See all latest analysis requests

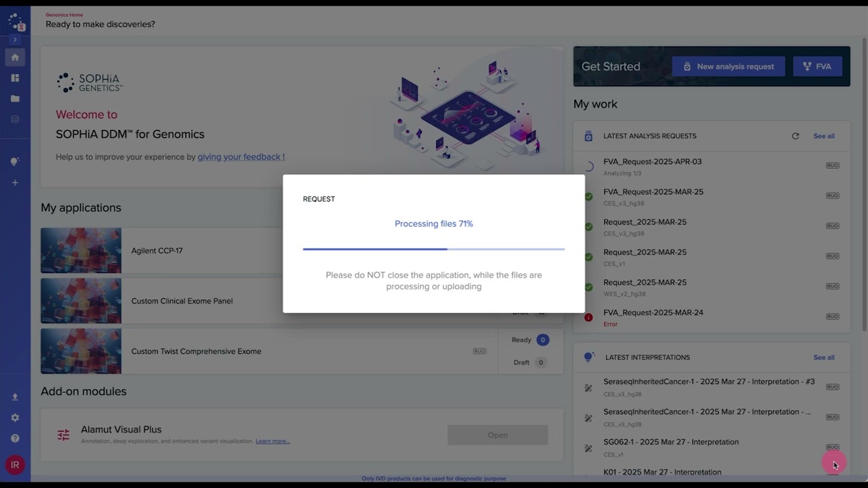(x=824, y=136)
